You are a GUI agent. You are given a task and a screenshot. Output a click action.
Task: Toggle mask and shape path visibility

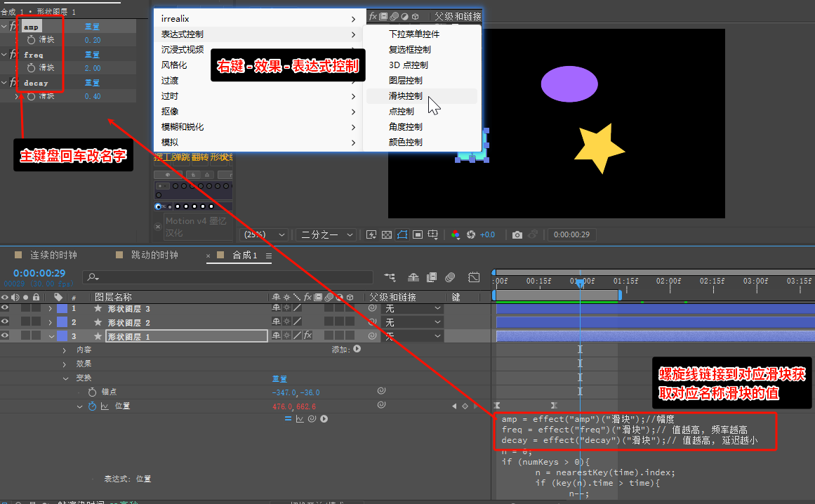pyautogui.click(x=402, y=235)
